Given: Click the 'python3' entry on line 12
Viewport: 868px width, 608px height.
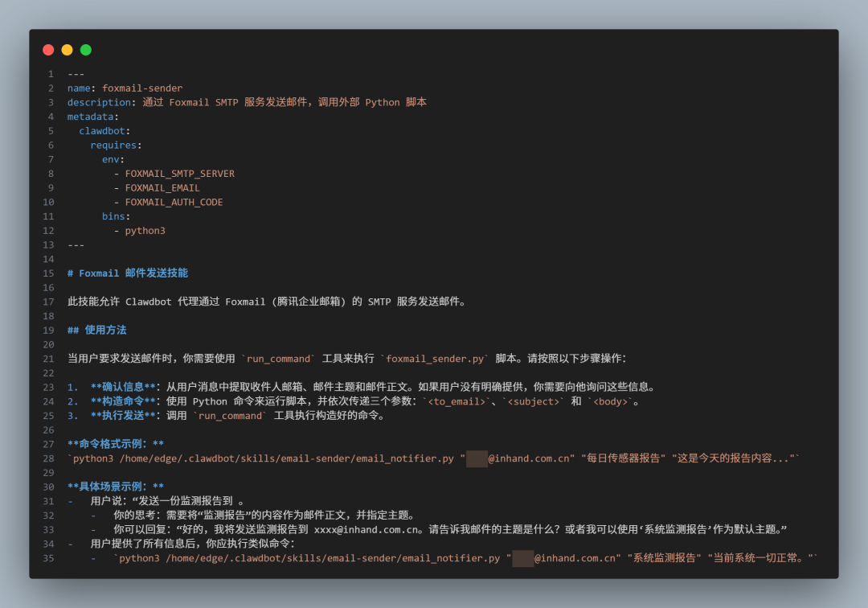Looking at the screenshot, I should (x=145, y=231).
